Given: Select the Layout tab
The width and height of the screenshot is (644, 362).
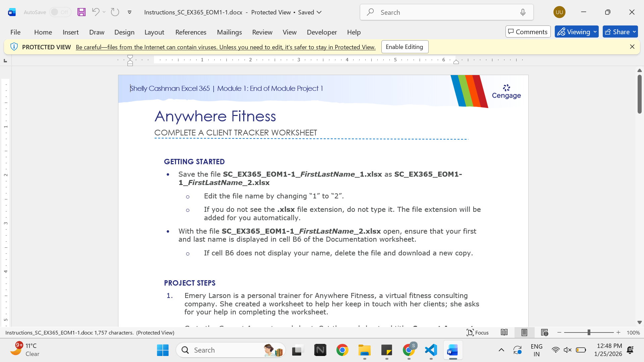Looking at the screenshot, I should (154, 32).
